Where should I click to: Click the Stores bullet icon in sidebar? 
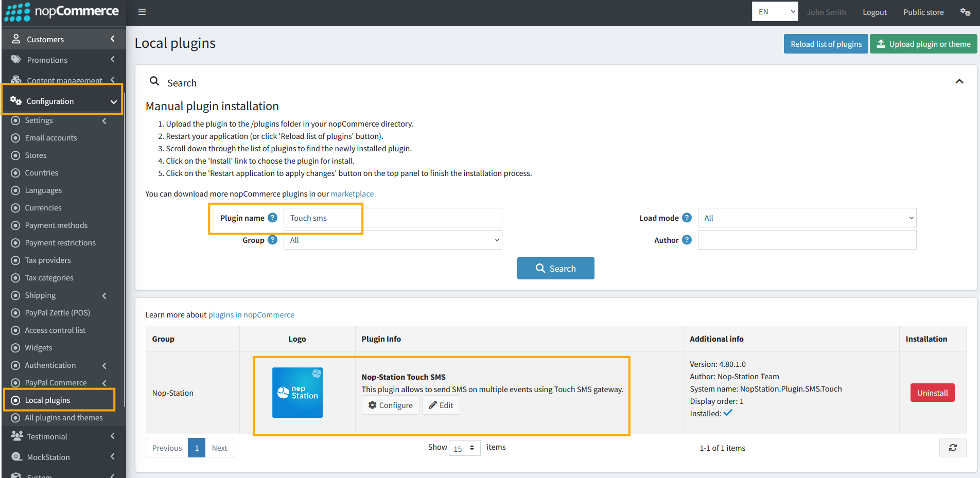[15, 155]
